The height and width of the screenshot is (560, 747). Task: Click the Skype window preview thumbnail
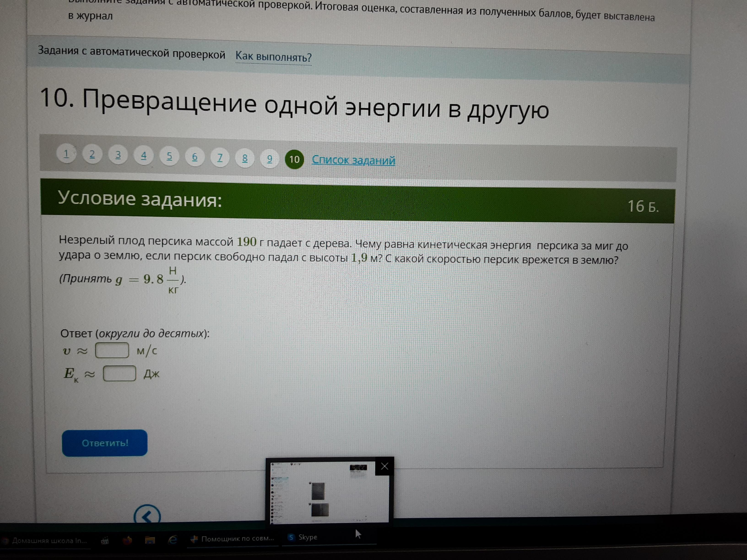pos(324,493)
